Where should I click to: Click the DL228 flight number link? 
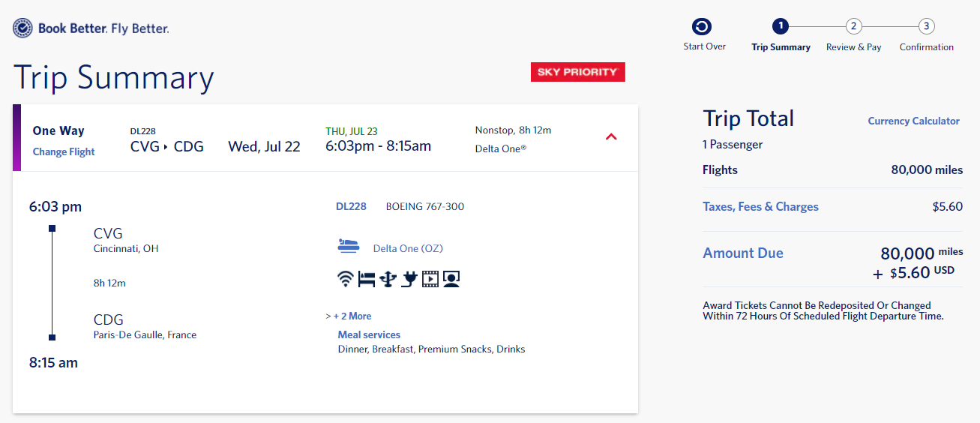351,206
